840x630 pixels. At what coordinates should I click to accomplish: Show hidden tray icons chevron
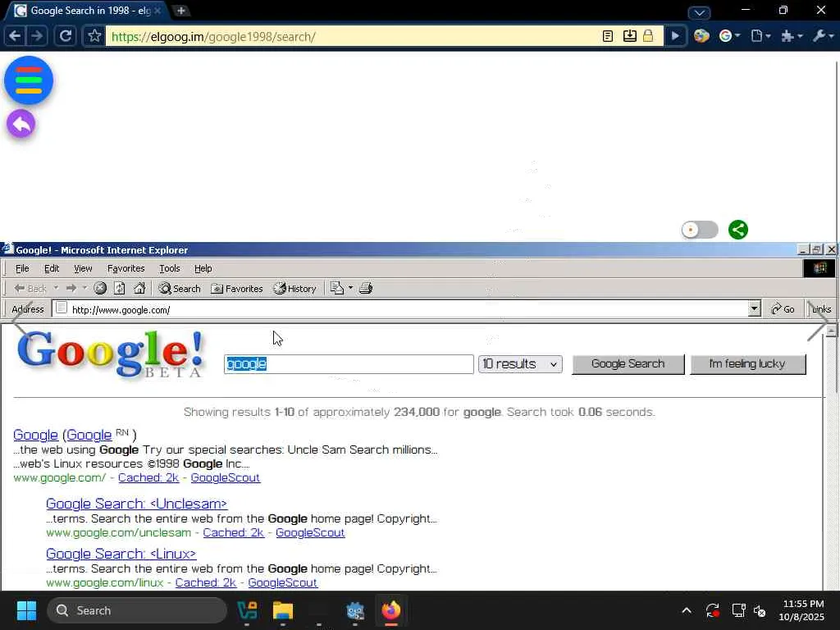point(687,610)
